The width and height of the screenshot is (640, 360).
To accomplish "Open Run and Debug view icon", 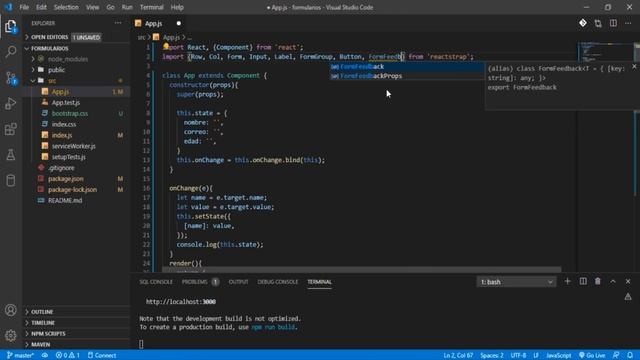I will (x=11, y=103).
